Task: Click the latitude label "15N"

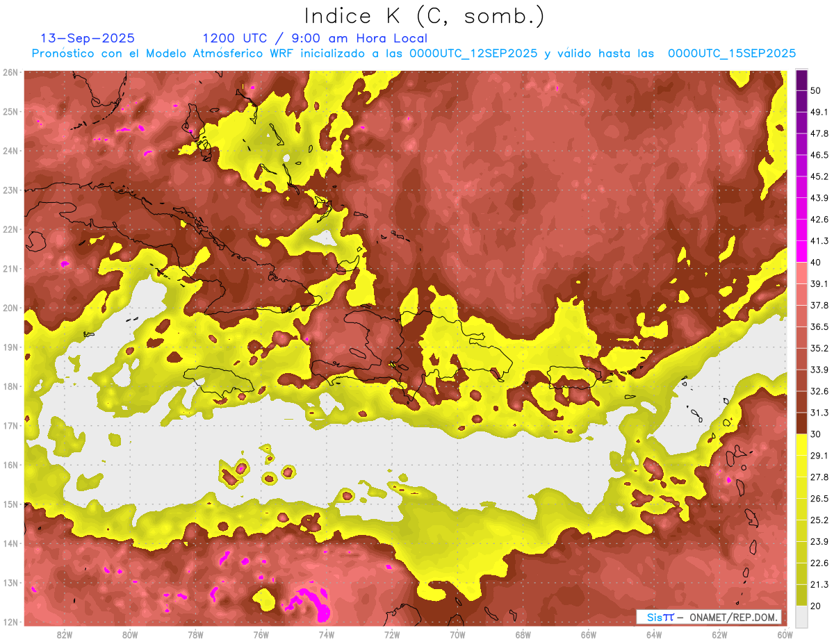Action: pos(10,504)
